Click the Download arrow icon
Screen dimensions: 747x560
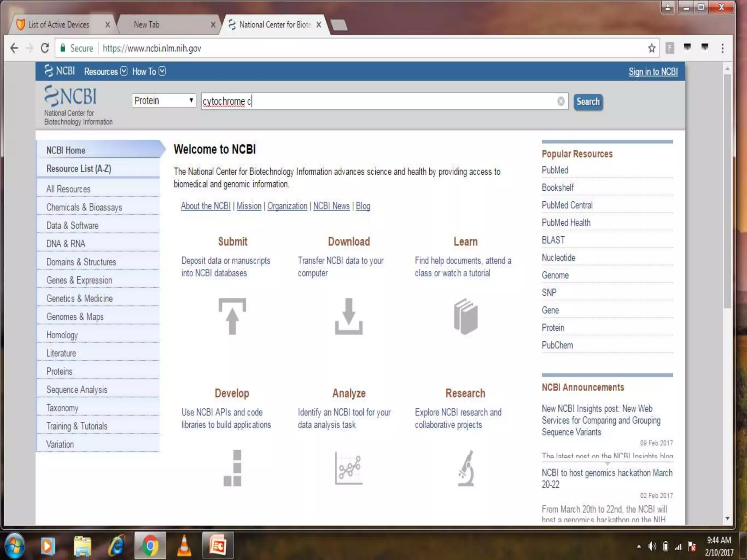coord(349,316)
